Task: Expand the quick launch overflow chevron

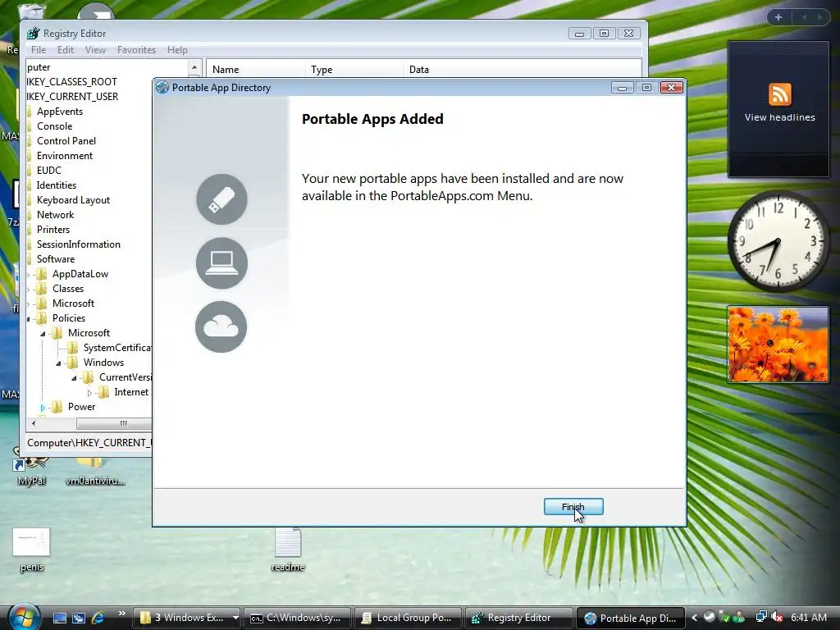Action: click(122, 614)
